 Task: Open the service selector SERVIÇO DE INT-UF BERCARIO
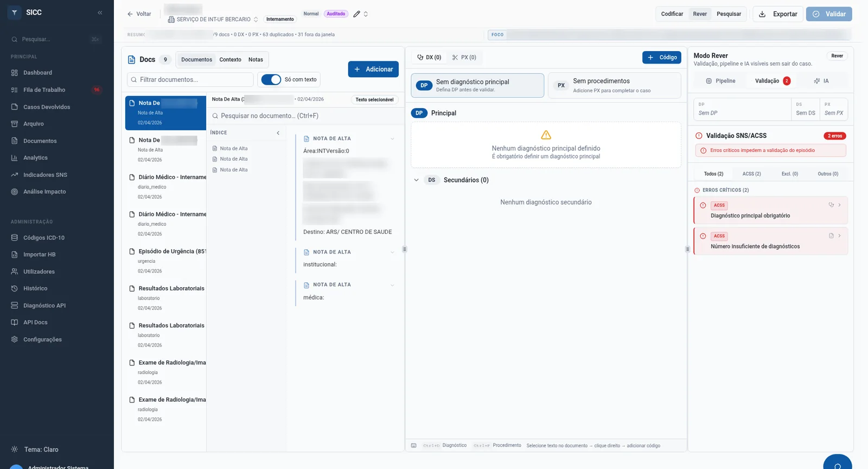213,20
